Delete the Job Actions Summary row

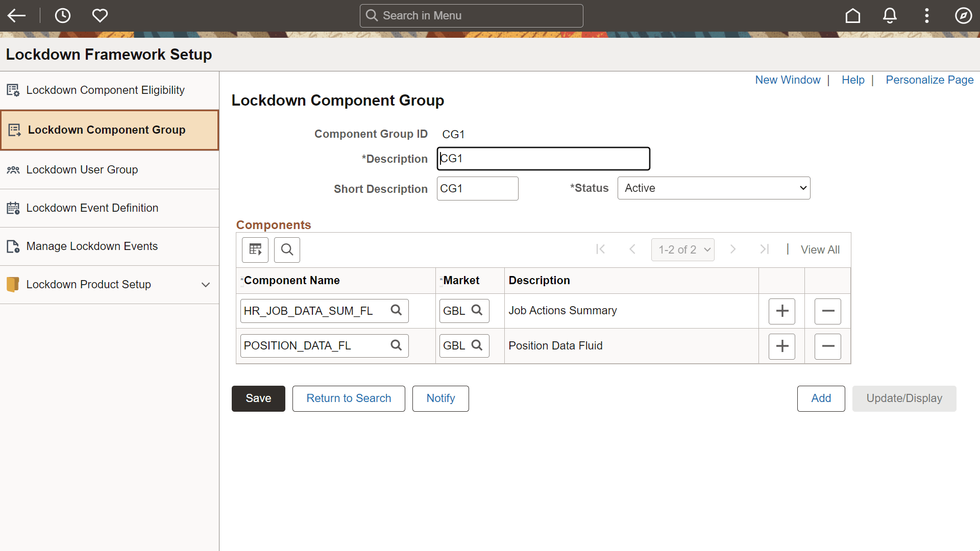[827, 311]
